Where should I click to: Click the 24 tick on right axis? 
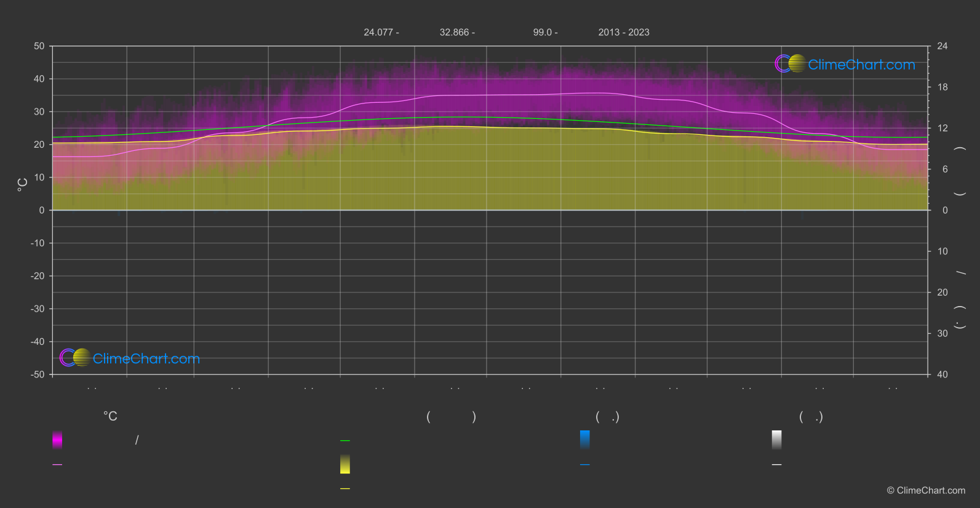tap(942, 46)
